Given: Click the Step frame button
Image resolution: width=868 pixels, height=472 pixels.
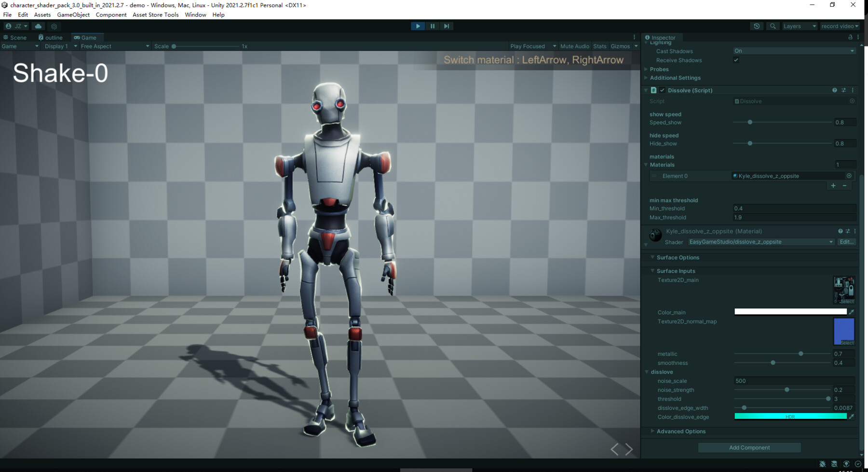Looking at the screenshot, I should 446,26.
